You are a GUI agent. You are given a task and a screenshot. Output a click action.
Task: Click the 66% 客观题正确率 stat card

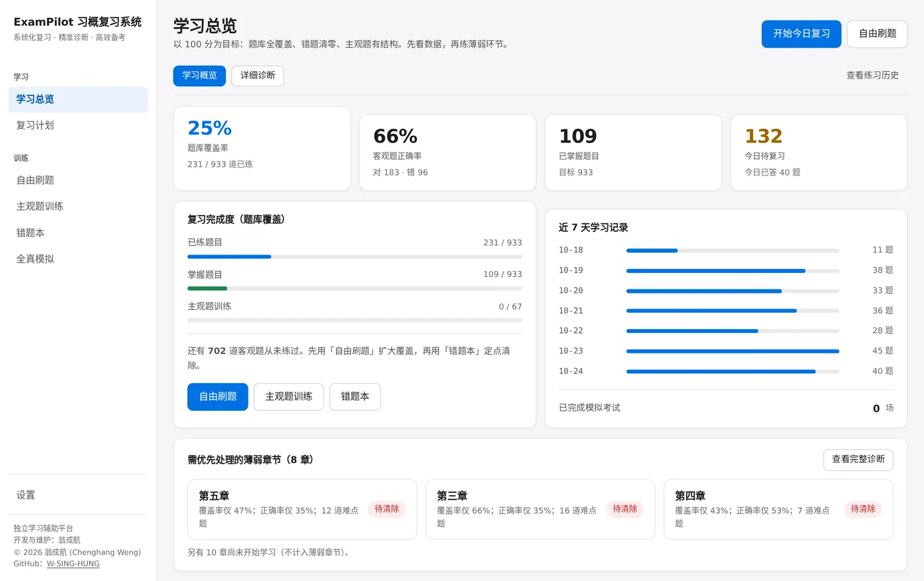click(447, 153)
